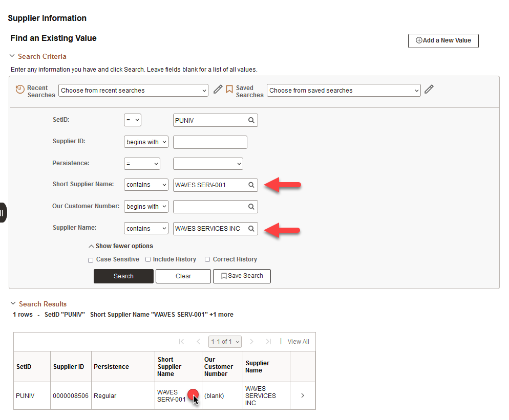This screenshot has width=509, height=420.
Task: Open the saved searches dropdown
Action: click(x=343, y=91)
